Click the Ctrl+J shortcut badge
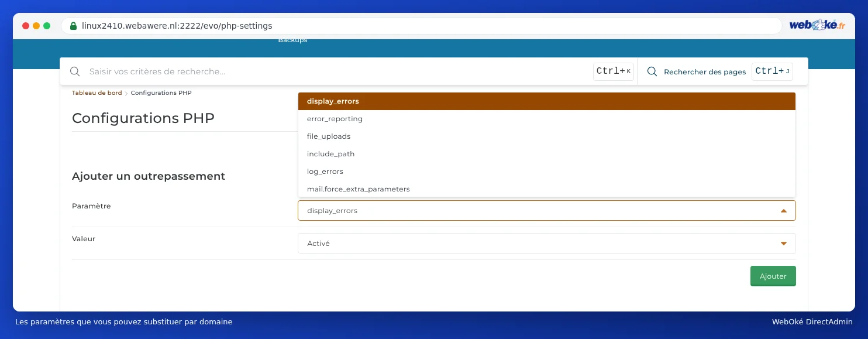The width and height of the screenshot is (868, 339). click(772, 71)
